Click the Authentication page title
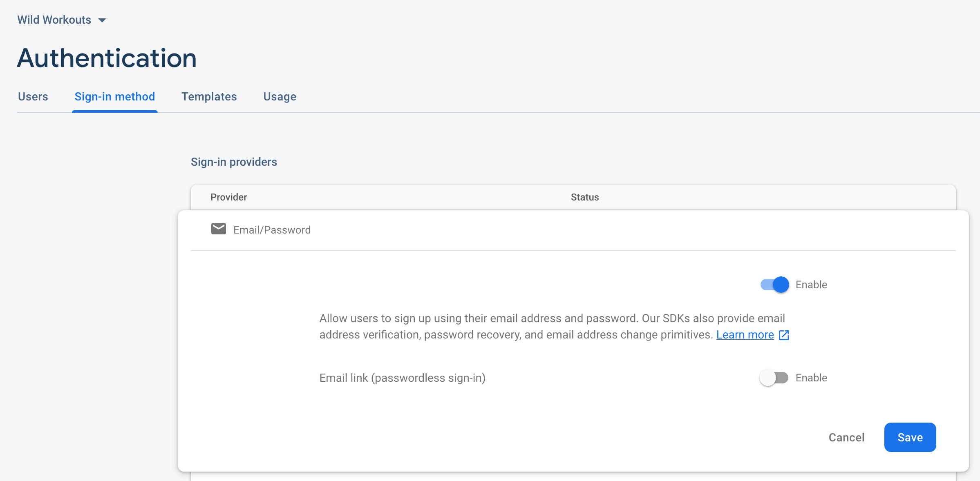The height and width of the screenshot is (481, 980). pyautogui.click(x=107, y=58)
